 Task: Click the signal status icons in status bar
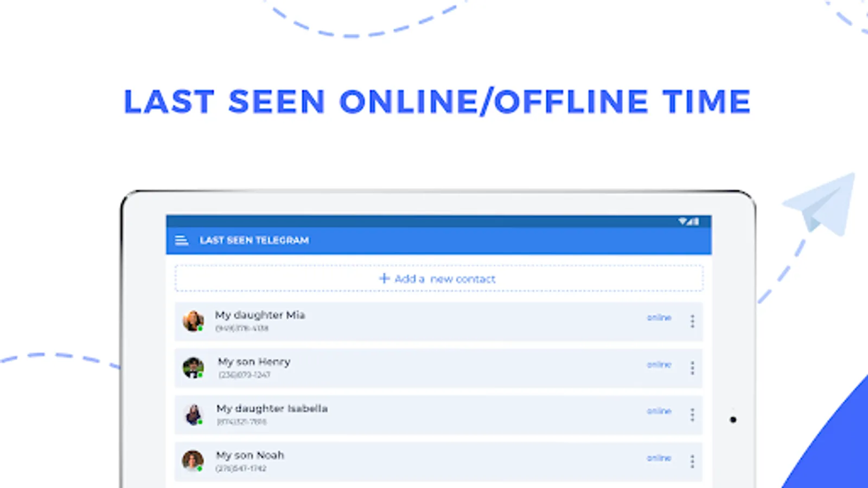(x=688, y=221)
